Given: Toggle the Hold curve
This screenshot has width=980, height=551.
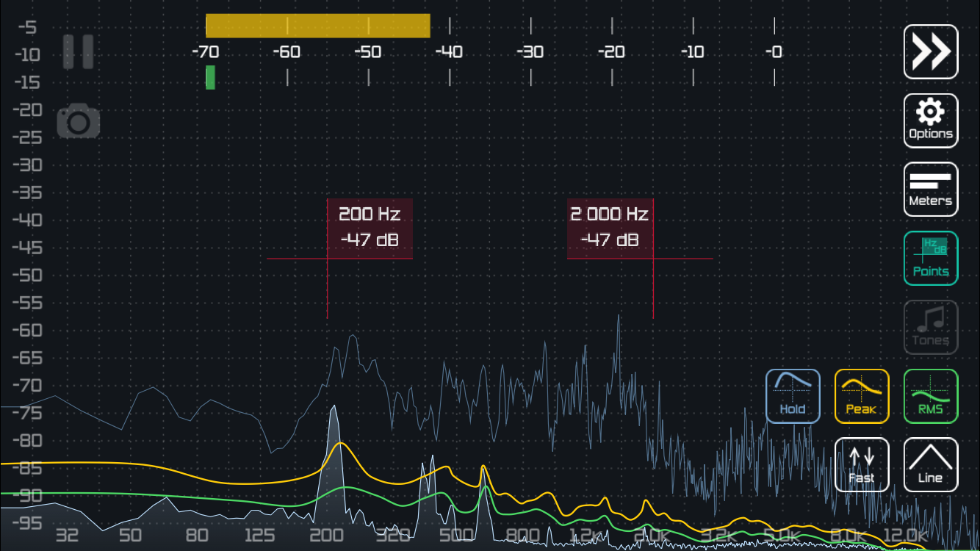Looking at the screenshot, I should pyautogui.click(x=793, y=396).
